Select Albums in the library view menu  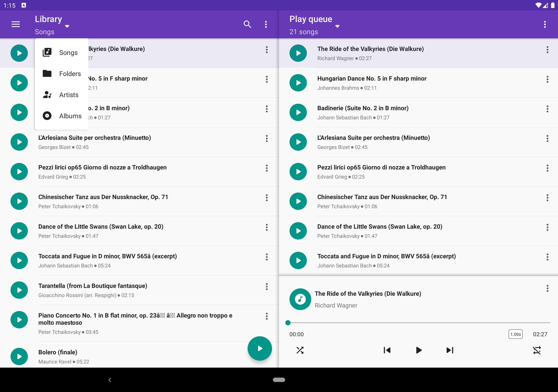62,116
